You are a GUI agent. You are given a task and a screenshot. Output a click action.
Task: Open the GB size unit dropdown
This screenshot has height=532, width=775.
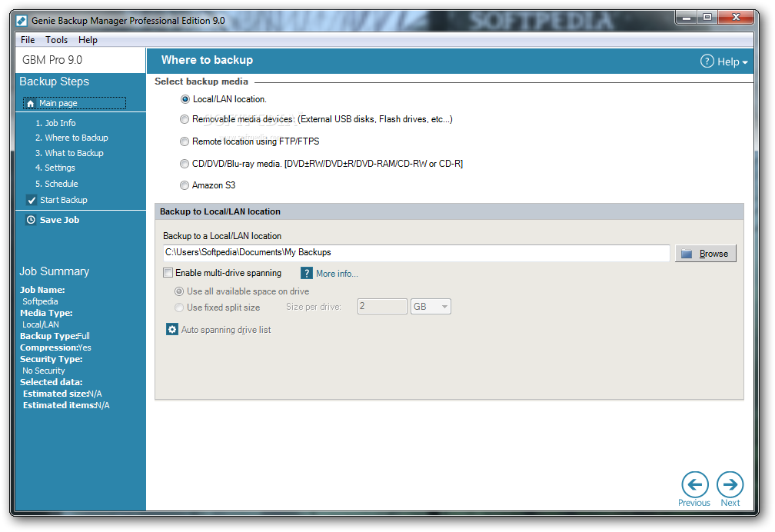430,307
